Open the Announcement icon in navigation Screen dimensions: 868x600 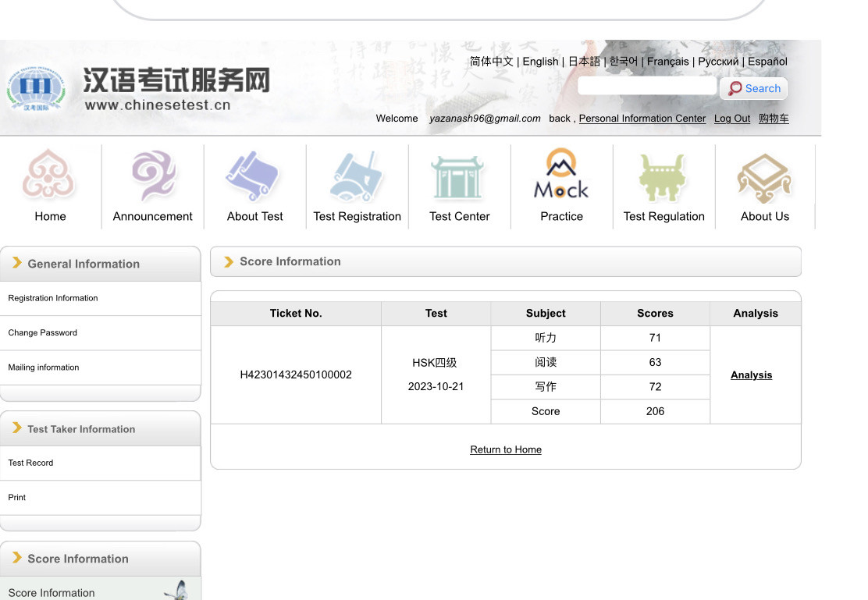(152, 175)
